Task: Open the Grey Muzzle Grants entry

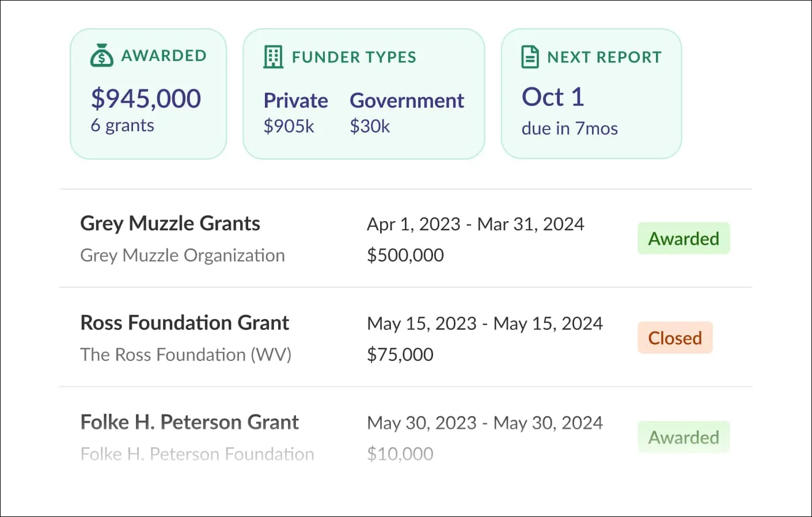Action: [x=170, y=223]
